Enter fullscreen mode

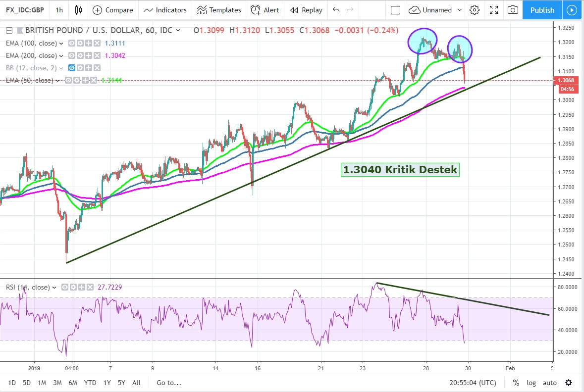494,10
